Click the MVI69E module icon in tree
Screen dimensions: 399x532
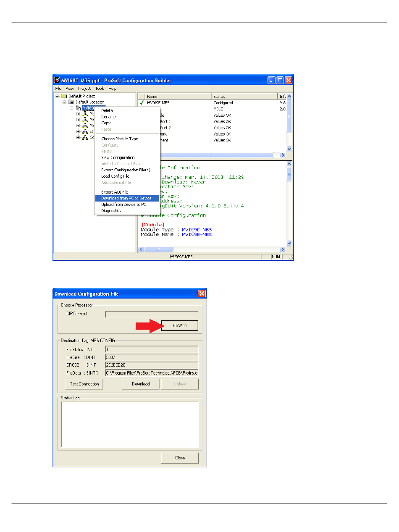78,108
